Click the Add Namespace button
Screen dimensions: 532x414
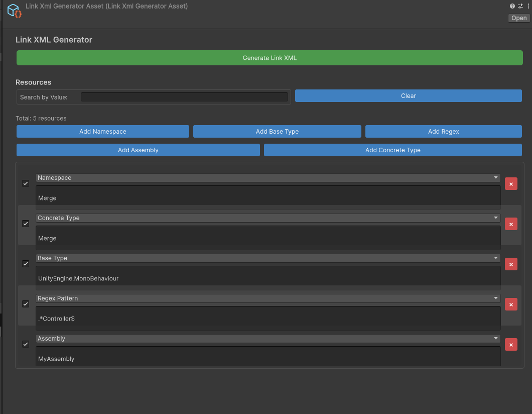click(103, 132)
